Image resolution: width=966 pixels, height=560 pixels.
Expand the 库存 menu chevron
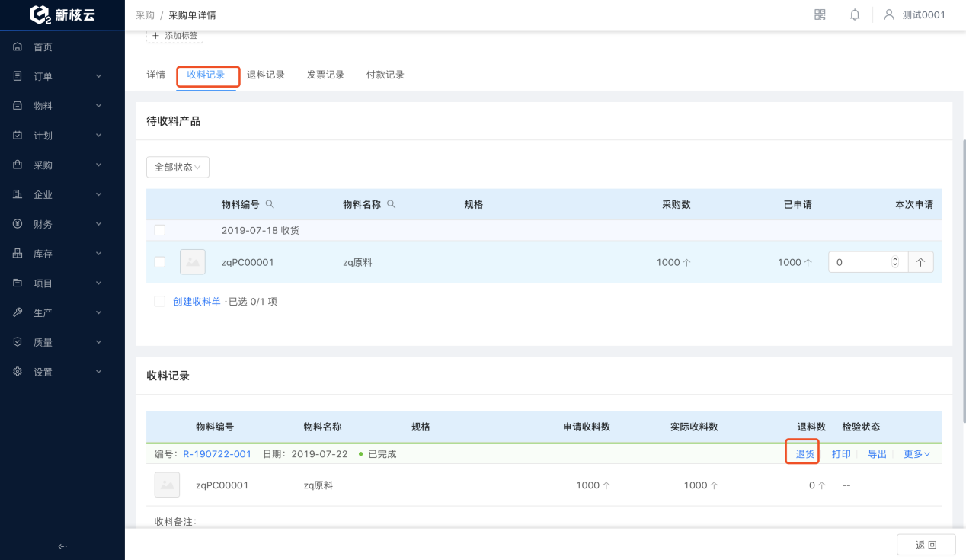tap(99, 254)
